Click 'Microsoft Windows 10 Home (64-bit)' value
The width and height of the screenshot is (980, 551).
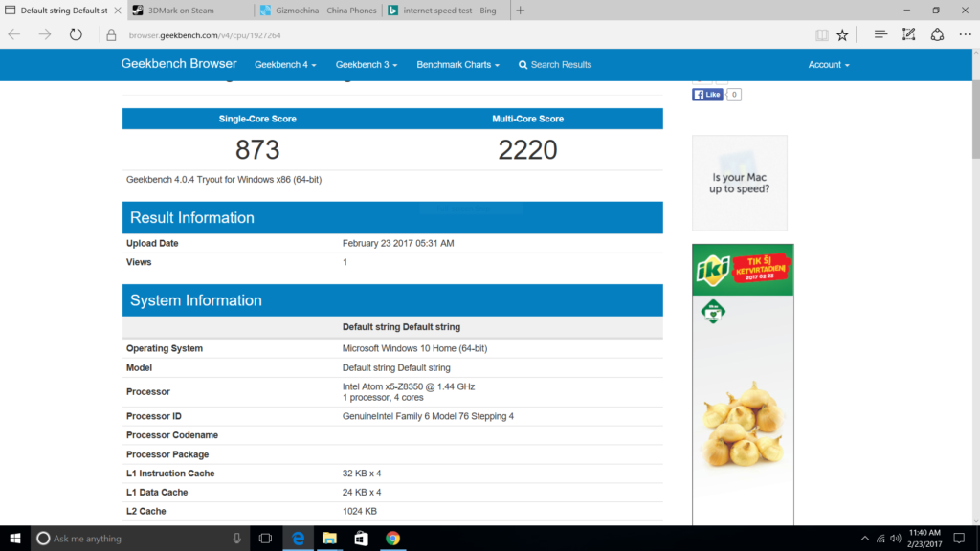pos(415,348)
